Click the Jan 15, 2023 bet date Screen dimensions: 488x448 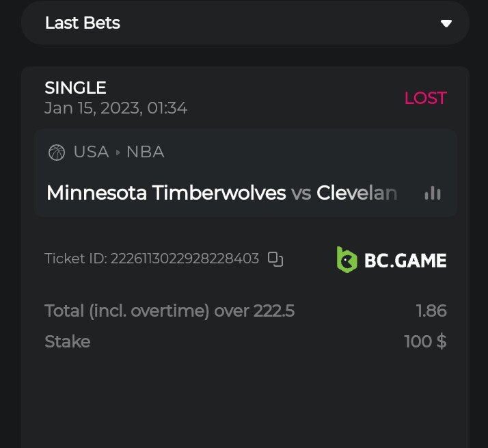click(116, 108)
